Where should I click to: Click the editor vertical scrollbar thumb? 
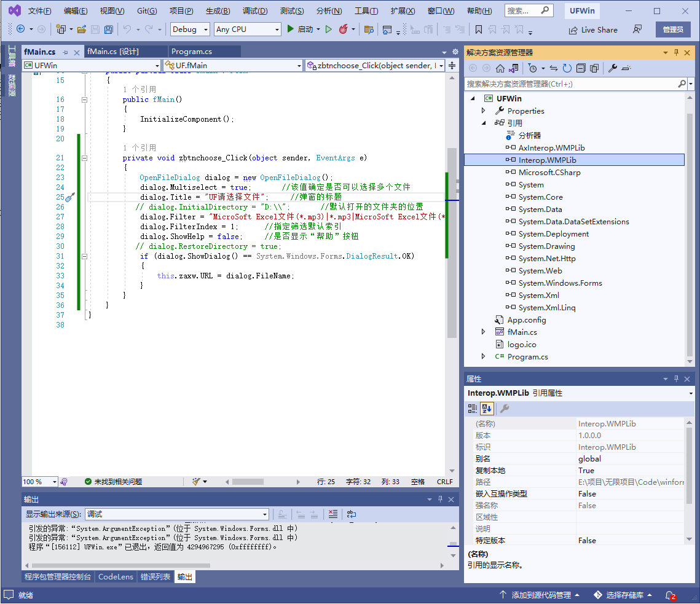(452, 243)
